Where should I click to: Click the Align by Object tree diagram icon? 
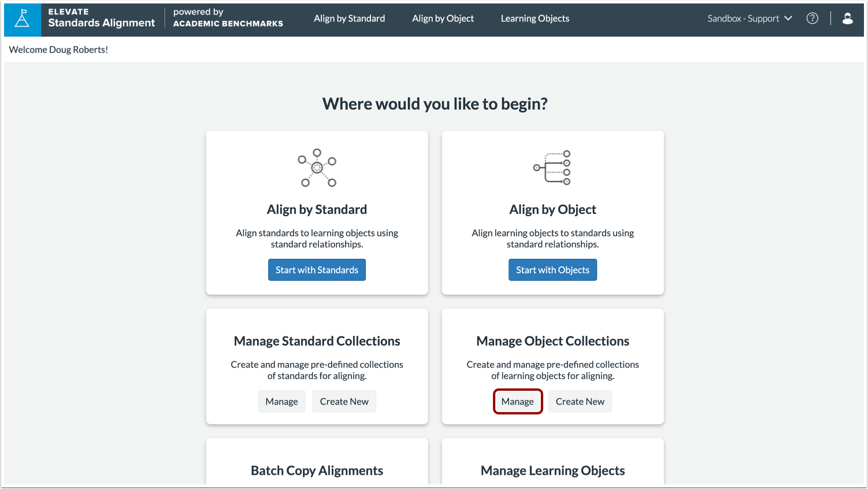pos(552,168)
